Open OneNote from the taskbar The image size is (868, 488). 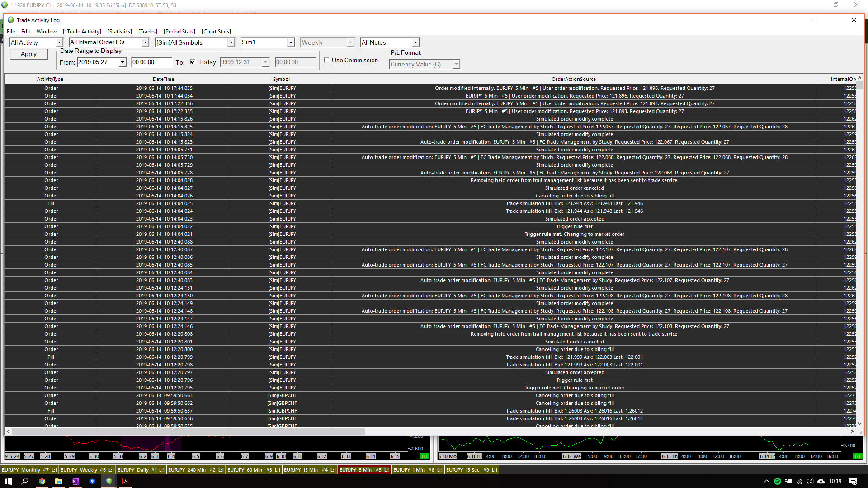[x=75, y=481]
